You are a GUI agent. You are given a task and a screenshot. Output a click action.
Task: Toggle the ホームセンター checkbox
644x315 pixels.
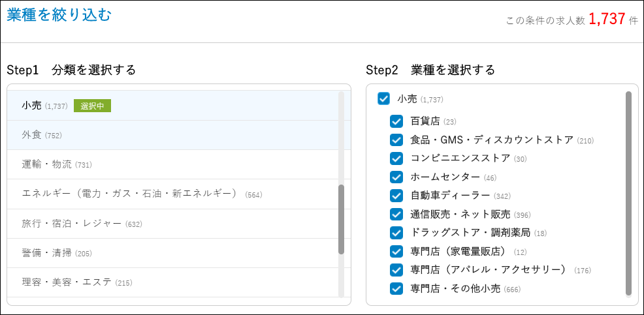point(396,177)
